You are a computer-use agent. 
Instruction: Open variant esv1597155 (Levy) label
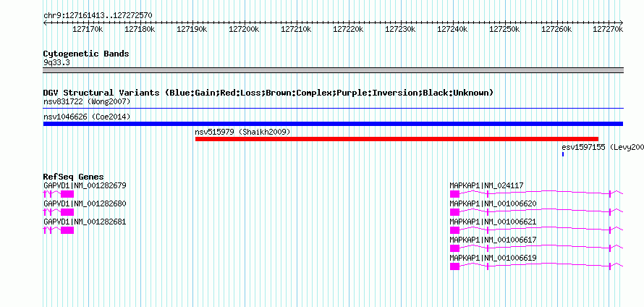pyautogui.click(x=603, y=147)
